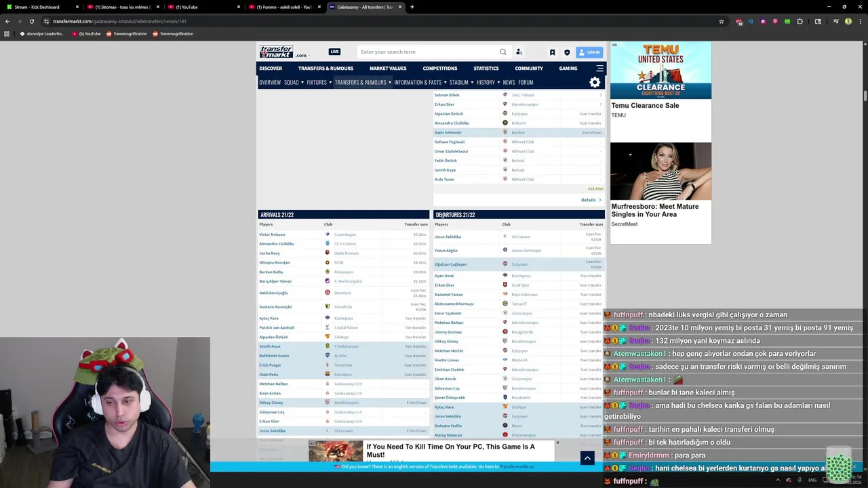Open the Market Values main menu
The height and width of the screenshot is (488, 868).
coord(388,68)
